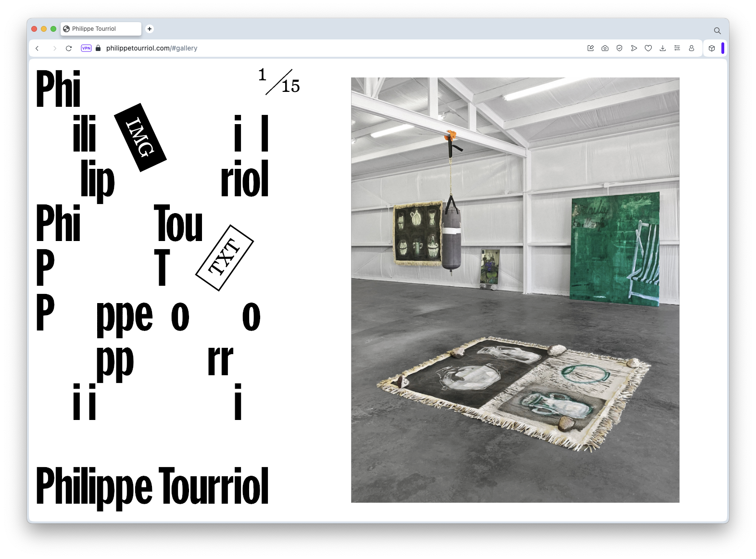The width and height of the screenshot is (756, 559).
Task: Open the easy setup sliders icon
Action: (x=677, y=48)
